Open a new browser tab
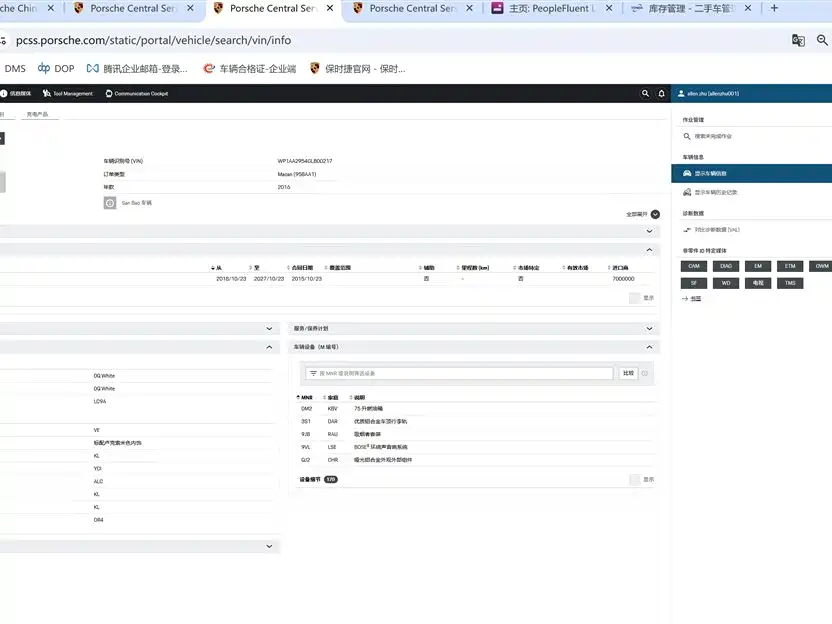This screenshot has height=624, width=832. tap(774, 8)
